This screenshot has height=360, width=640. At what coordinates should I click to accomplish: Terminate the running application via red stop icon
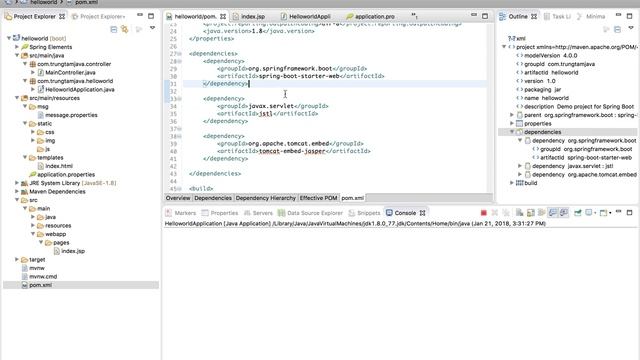coord(484,213)
